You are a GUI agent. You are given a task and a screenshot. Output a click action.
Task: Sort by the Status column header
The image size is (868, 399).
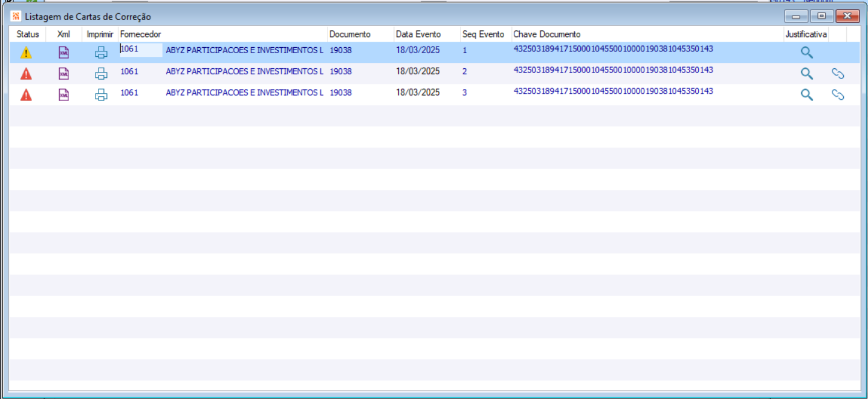tap(28, 34)
